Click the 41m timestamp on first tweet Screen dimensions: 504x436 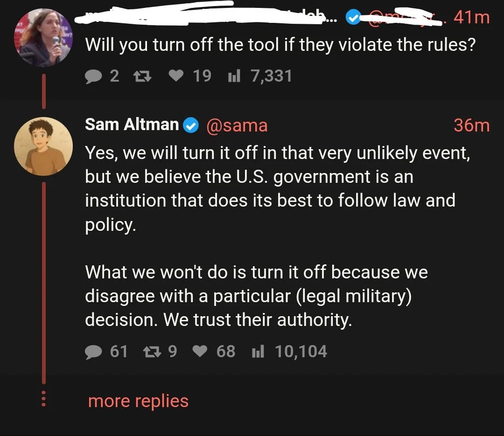[471, 17]
